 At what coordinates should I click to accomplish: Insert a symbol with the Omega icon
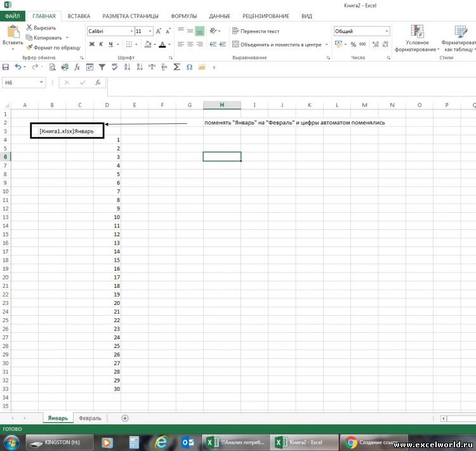tap(189, 67)
